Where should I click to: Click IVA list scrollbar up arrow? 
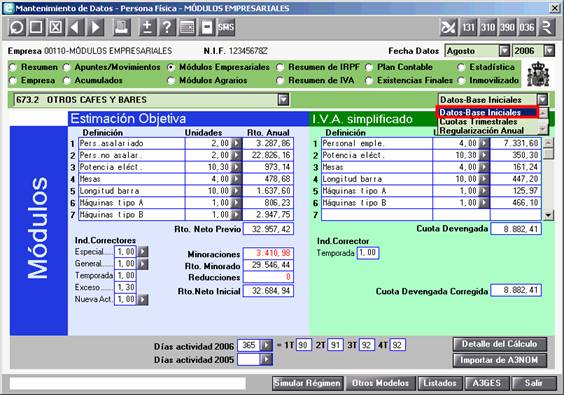(x=548, y=142)
